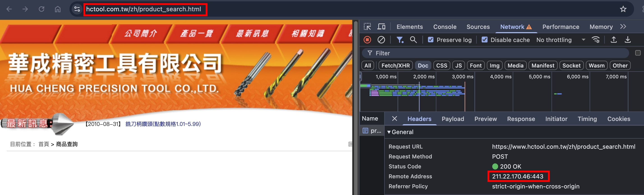Show the Headers tab
Image resolution: width=644 pixels, height=195 pixels.
(x=419, y=119)
